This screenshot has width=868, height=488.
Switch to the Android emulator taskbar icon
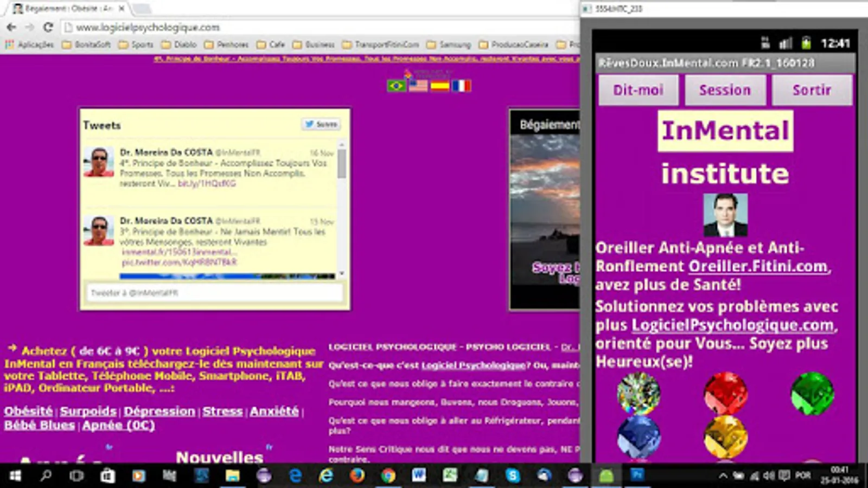(x=606, y=476)
